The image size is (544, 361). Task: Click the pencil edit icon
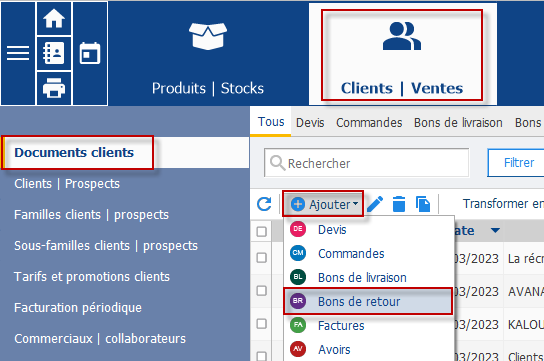click(x=375, y=204)
